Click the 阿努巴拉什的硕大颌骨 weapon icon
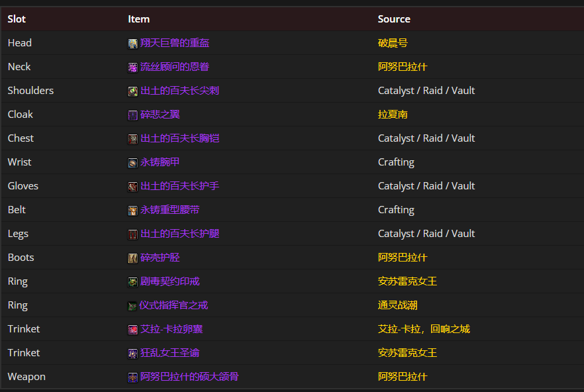The height and width of the screenshot is (392, 584). (x=132, y=376)
